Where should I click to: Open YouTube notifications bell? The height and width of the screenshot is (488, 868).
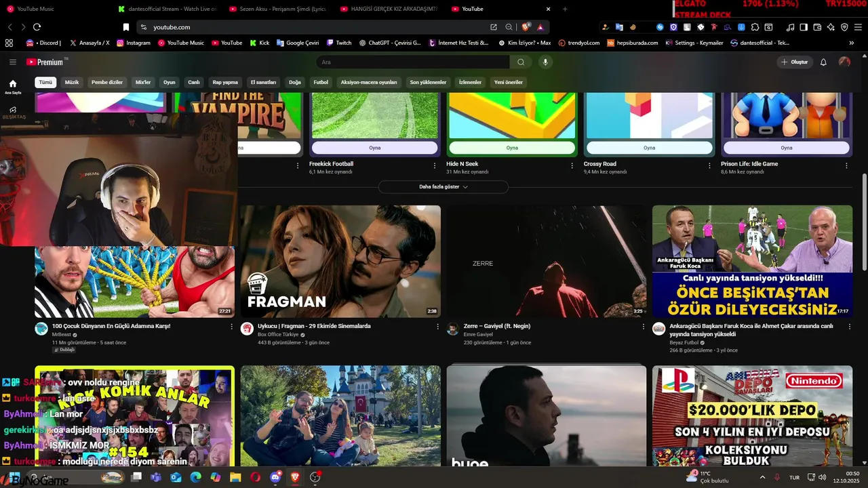823,62
